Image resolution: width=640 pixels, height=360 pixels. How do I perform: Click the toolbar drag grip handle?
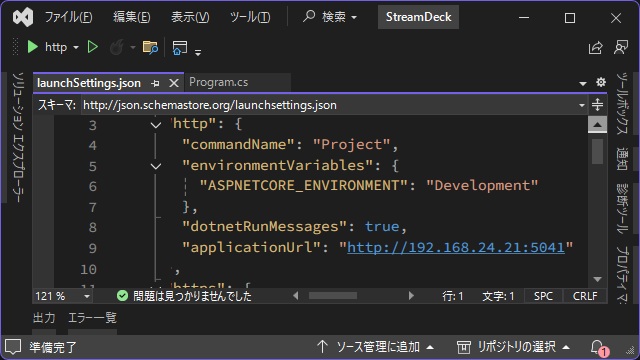pos(16,47)
